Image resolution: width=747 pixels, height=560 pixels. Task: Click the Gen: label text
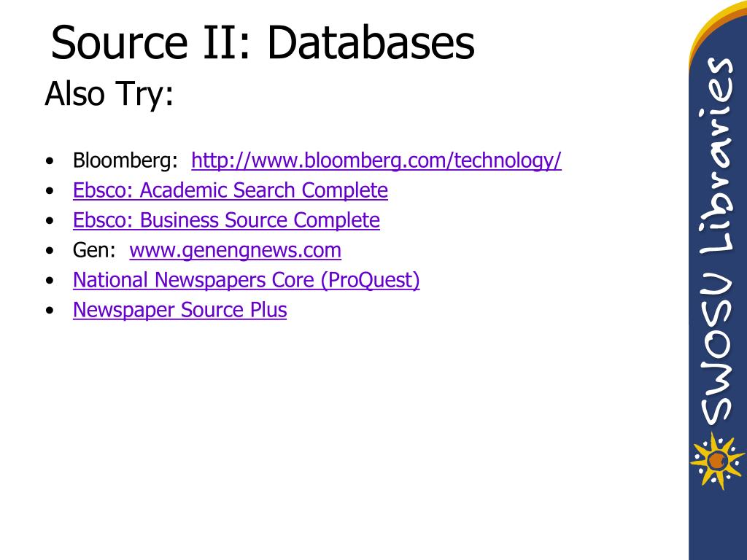click(x=94, y=251)
